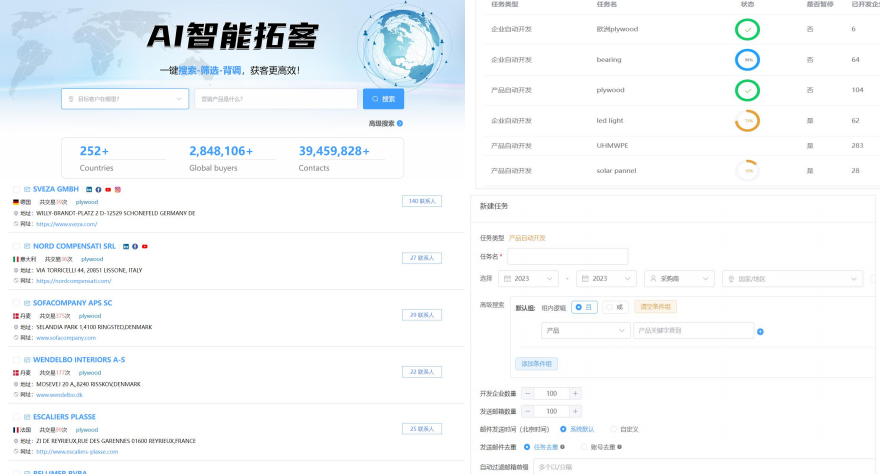Click the blue 搜索 search button
Viewport: 880px width, 474px height.
pos(383,99)
